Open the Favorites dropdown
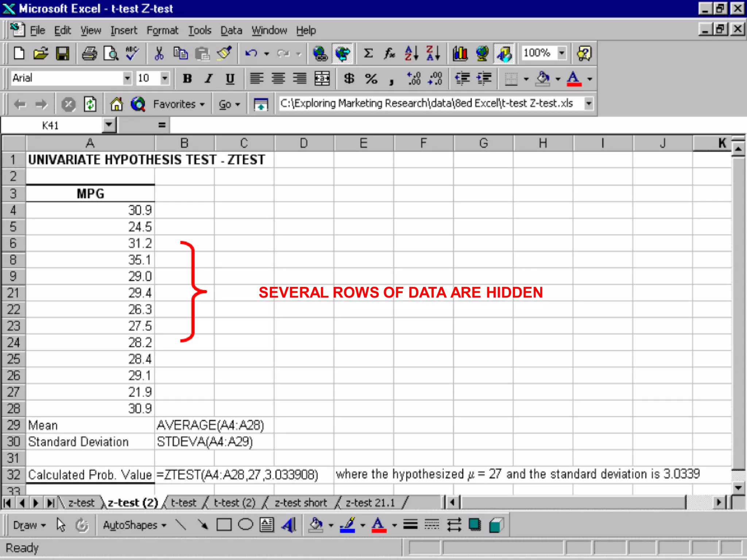747x560 pixels. point(178,104)
